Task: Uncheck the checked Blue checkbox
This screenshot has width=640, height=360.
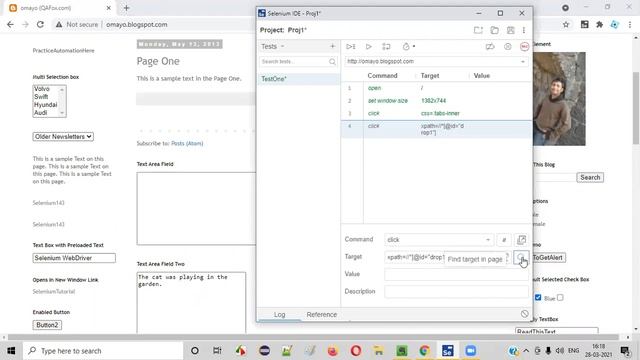Action: [538, 298]
